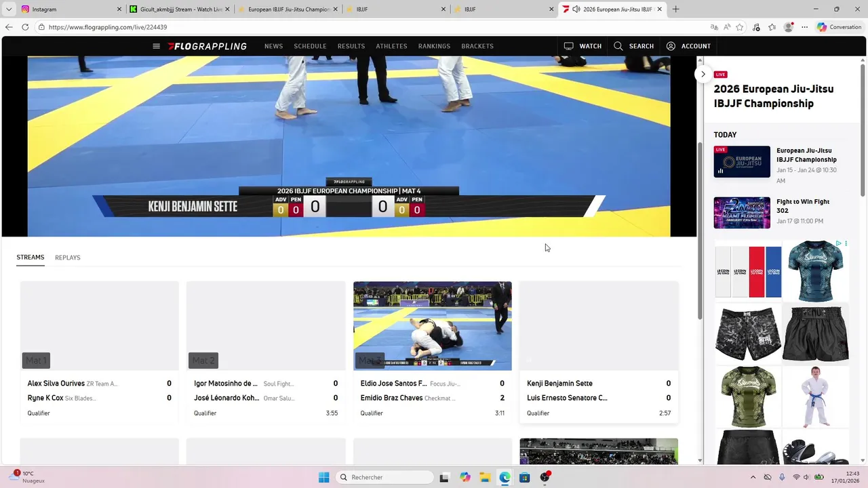Open the NEWS menu item
Image resolution: width=868 pixels, height=488 pixels.
[x=273, y=46]
